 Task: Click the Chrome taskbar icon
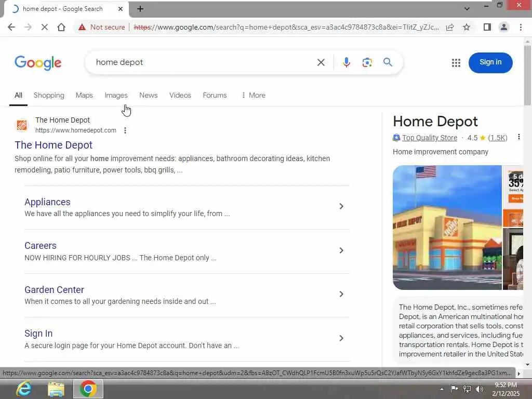click(x=88, y=389)
